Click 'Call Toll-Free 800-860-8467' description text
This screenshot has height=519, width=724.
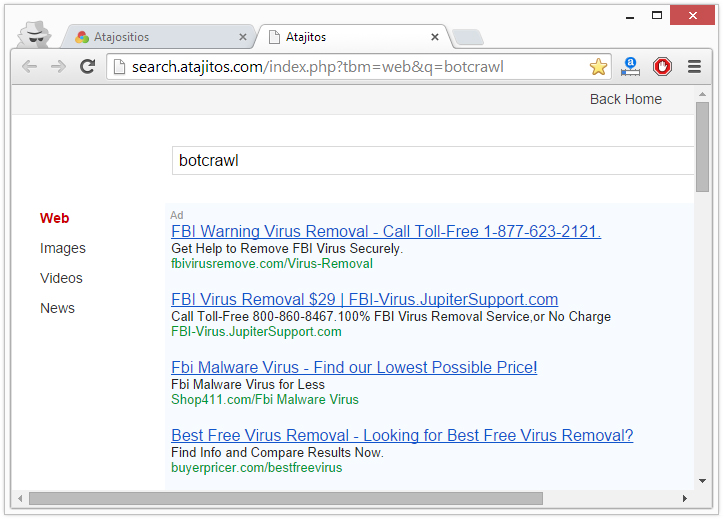point(391,316)
